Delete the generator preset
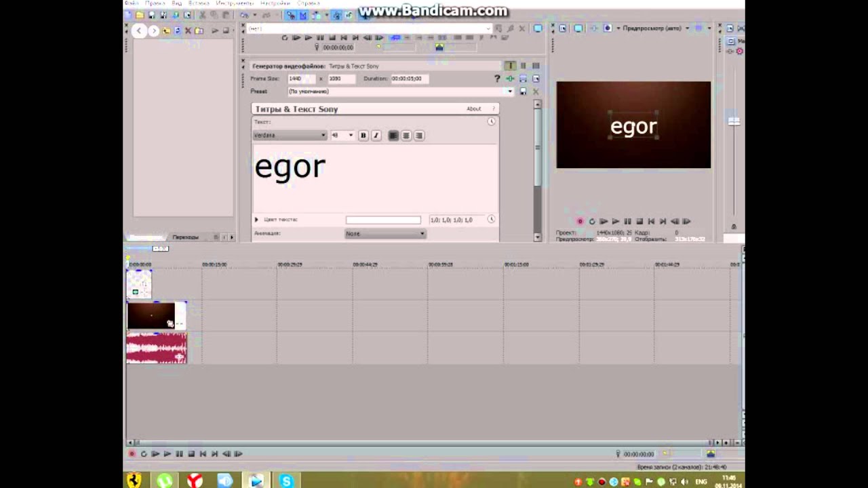Image resolution: width=868 pixels, height=488 pixels. [x=536, y=91]
